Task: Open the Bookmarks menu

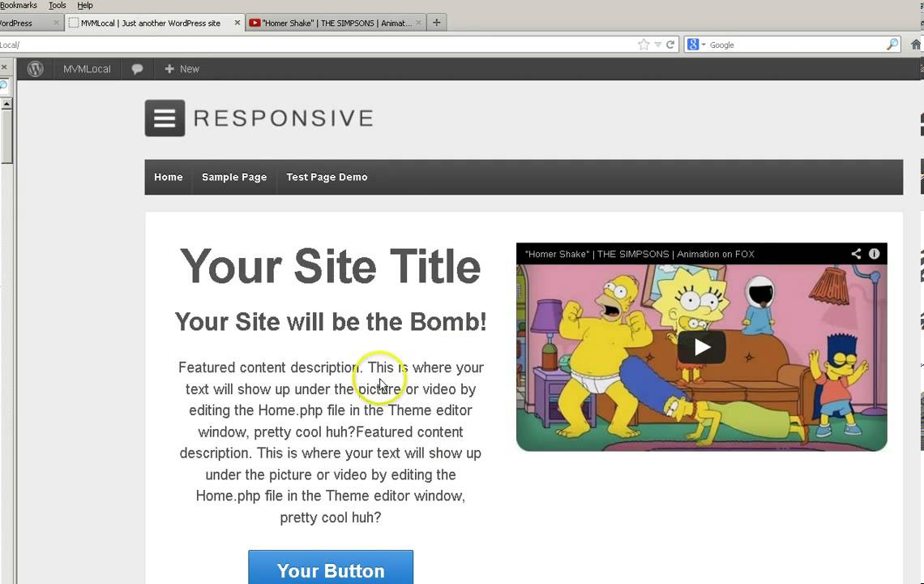Action: tap(19, 6)
